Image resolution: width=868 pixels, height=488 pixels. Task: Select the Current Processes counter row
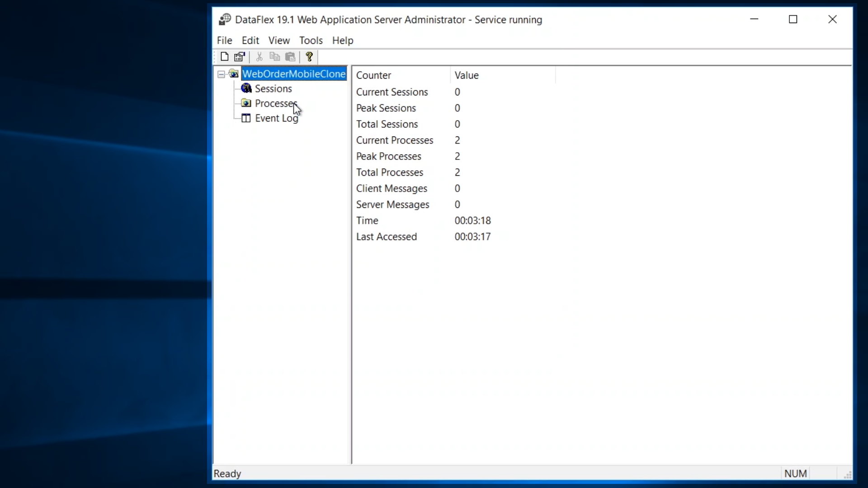[395, 140]
